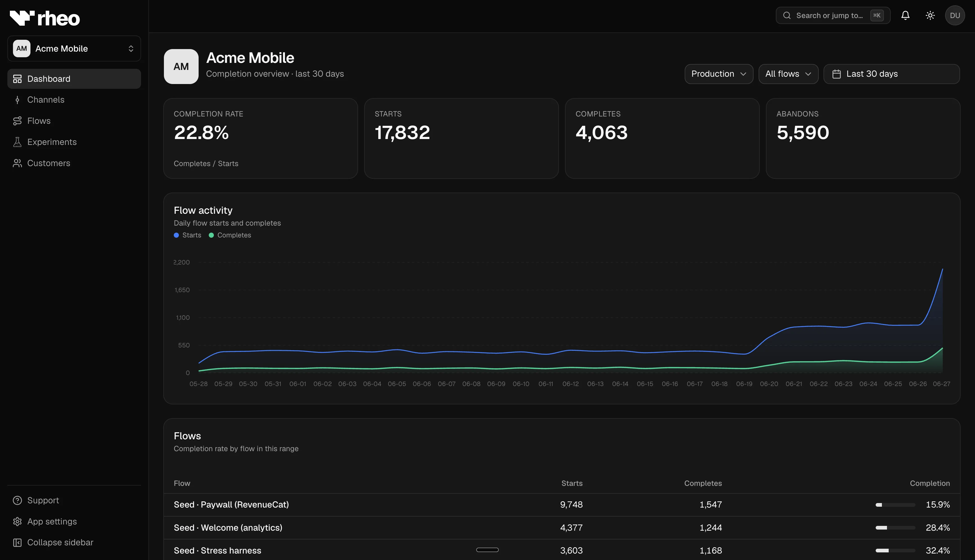
Task: Sort by the Starts column header
Action: pyautogui.click(x=572, y=484)
